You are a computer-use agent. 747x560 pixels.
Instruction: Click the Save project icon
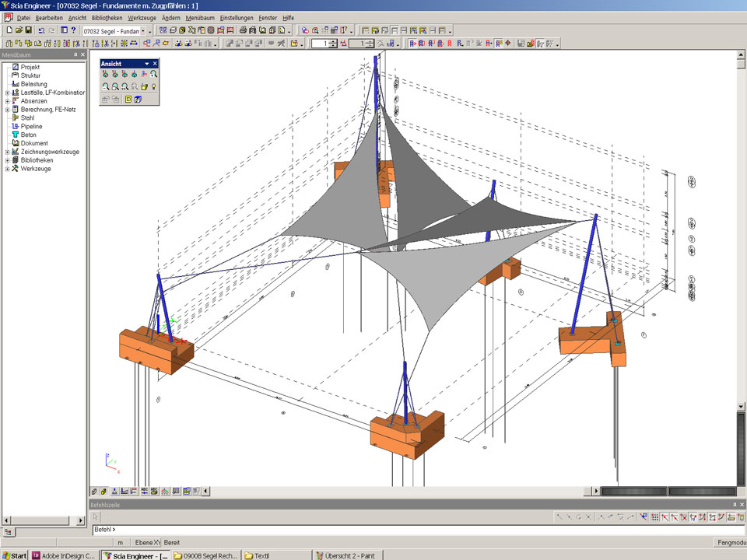pos(28,30)
